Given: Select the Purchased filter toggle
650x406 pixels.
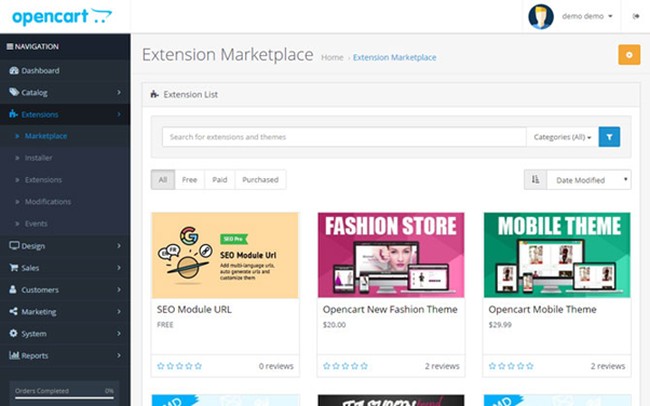Looking at the screenshot, I should tap(260, 180).
